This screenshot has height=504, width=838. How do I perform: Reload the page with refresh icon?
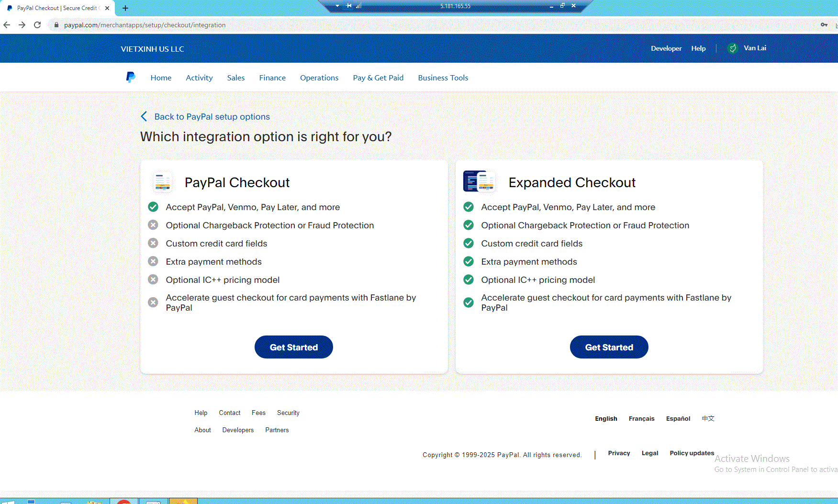(37, 25)
